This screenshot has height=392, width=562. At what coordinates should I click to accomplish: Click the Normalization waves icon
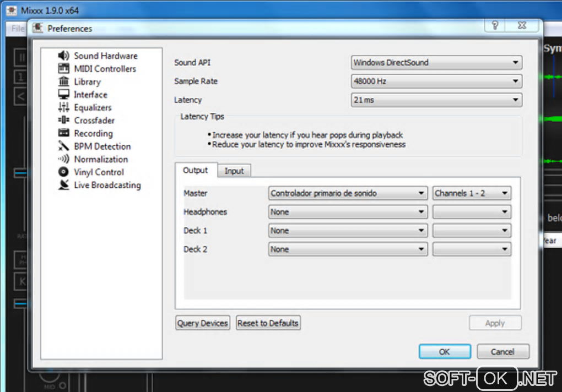63,159
